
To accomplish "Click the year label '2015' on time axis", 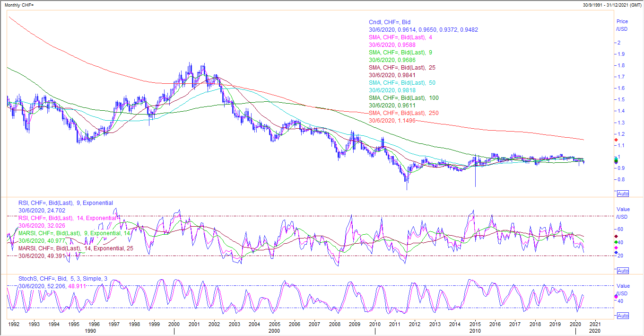I will [x=475, y=325].
